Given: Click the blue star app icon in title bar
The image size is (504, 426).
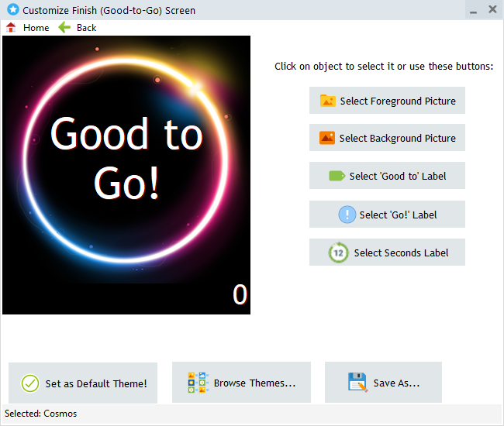Looking at the screenshot, I should 13,10.
